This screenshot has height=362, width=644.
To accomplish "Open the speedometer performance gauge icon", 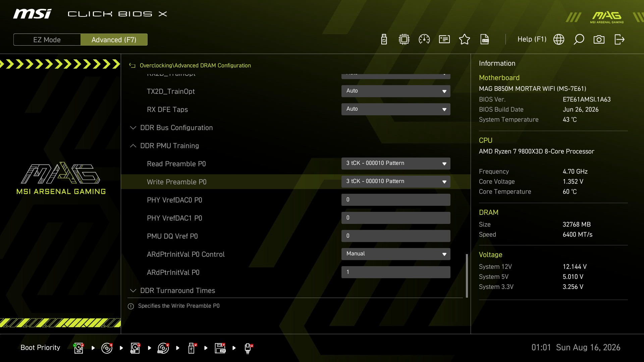I will pos(424,40).
